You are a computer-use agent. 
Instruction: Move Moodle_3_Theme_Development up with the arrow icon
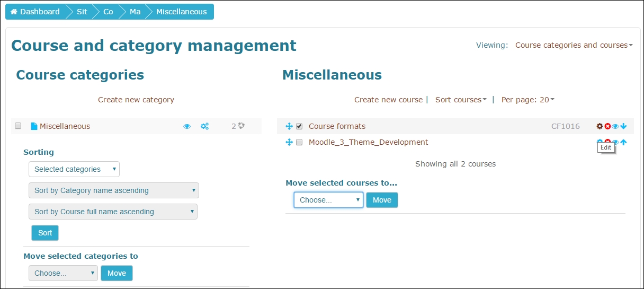[623, 142]
